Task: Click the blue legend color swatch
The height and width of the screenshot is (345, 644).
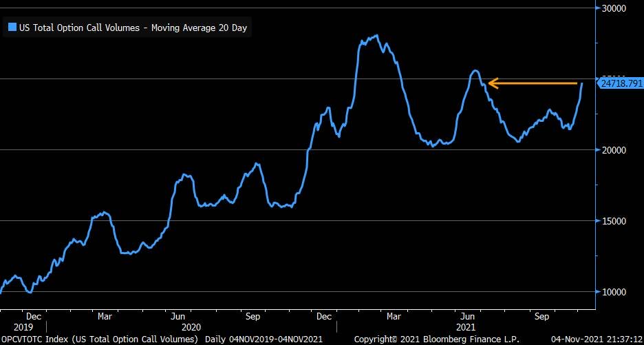Action: pyautogui.click(x=12, y=28)
